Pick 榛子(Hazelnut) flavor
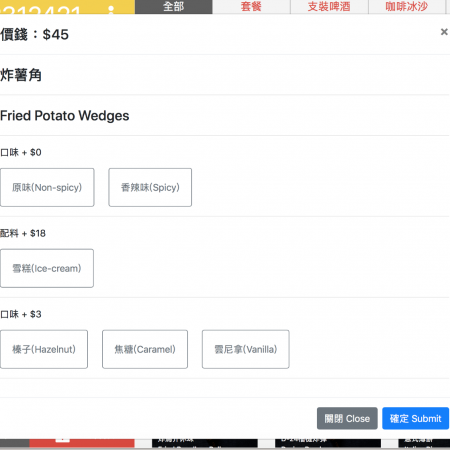The width and height of the screenshot is (450, 450). [44, 349]
